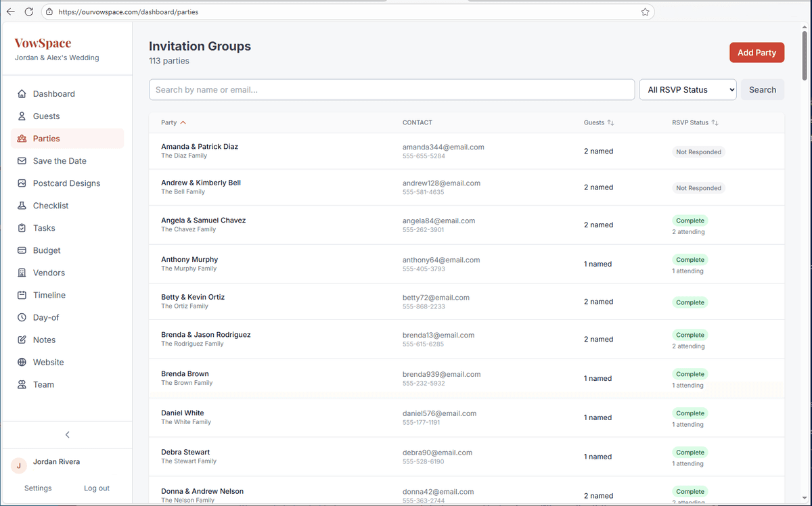The height and width of the screenshot is (506, 812).
Task: Open the Day-of clock icon
Action: click(22, 317)
